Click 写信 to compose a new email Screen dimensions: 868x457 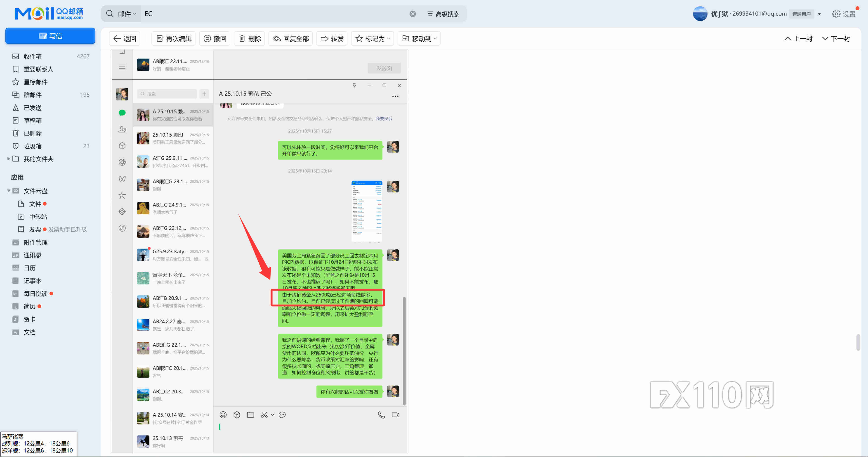point(50,36)
